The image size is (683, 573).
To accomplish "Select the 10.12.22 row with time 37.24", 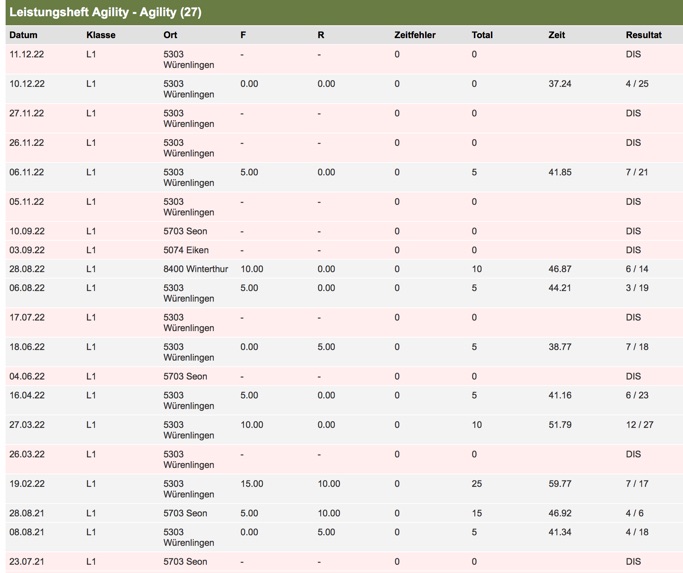I will [x=344, y=89].
